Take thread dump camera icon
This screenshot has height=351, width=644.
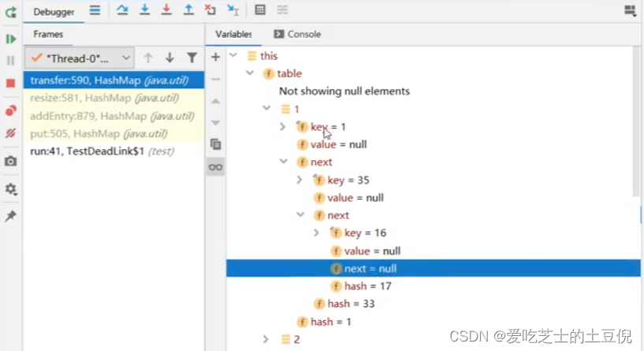[11, 161]
